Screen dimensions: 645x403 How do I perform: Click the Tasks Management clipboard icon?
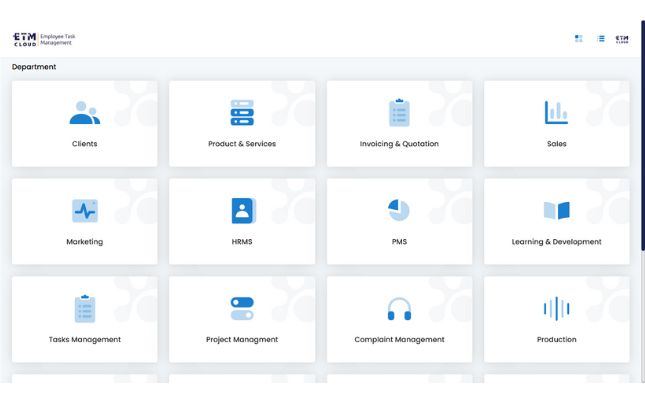[85, 308]
